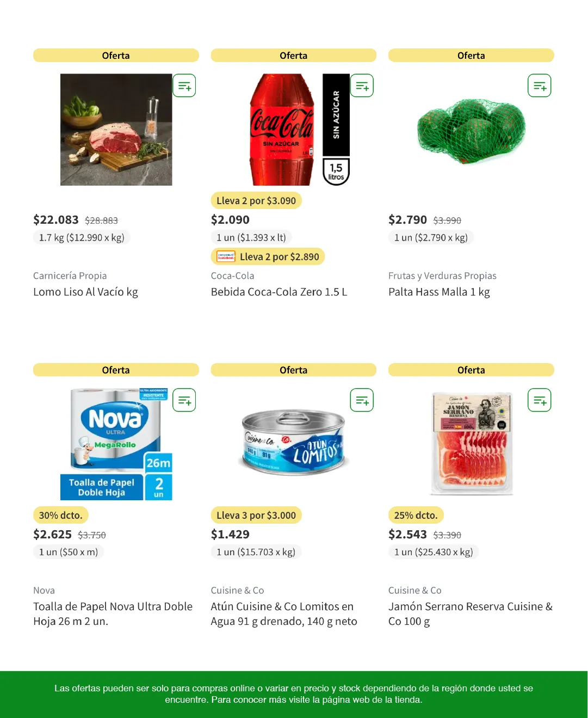
Task: Add Palta Hass Malla to list
Action: click(x=540, y=86)
